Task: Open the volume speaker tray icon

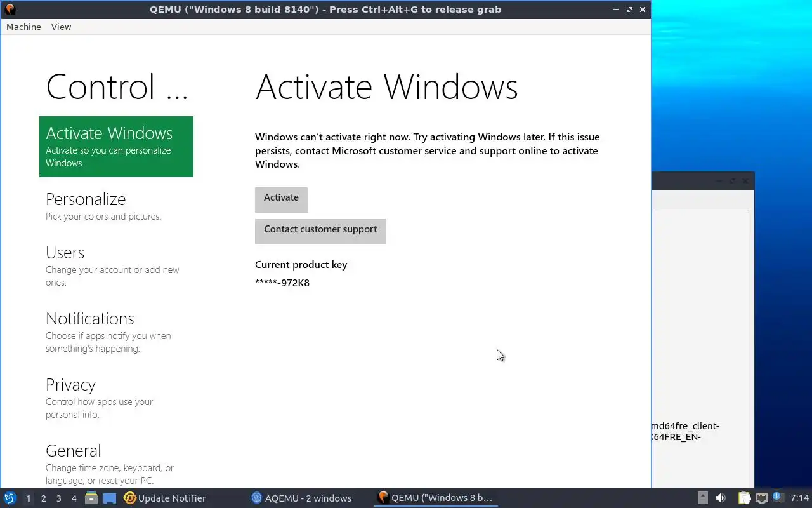Action: [721, 498]
